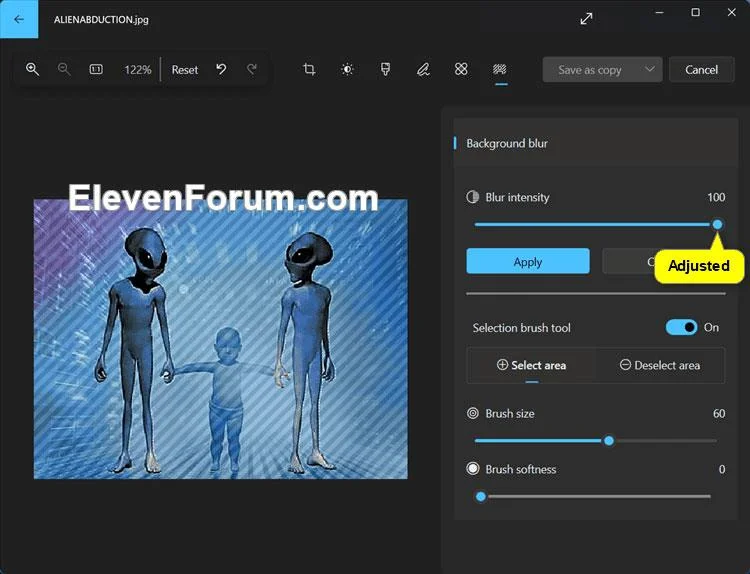
Task: Click the Blur intensity slider handle
Action: point(717,224)
